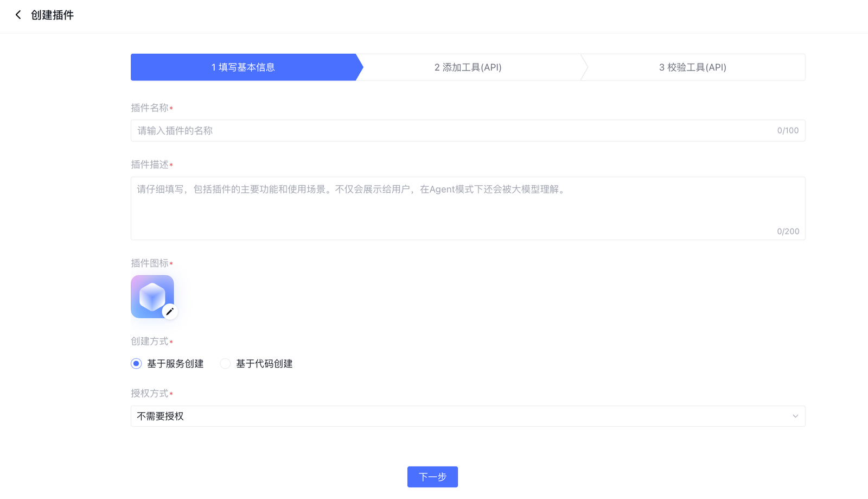868x499 pixels.
Task: Open the 不需要授权 authorization dropdown
Action: tap(461, 416)
